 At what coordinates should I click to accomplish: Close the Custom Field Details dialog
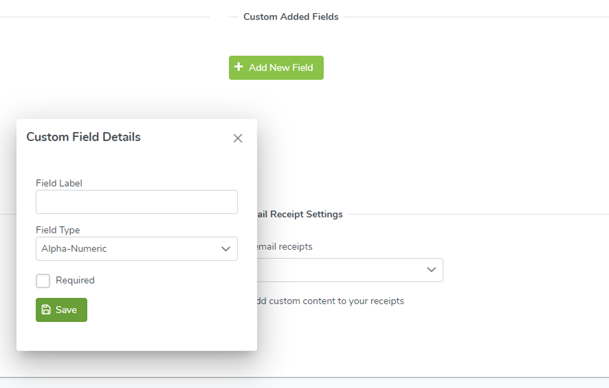point(238,138)
